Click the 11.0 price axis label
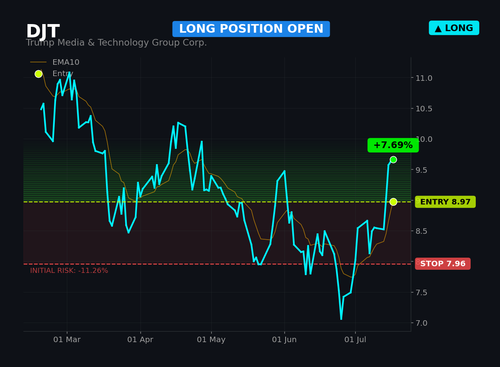This screenshot has height=367, width=500. pyautogui.click(x=424, y=78)
